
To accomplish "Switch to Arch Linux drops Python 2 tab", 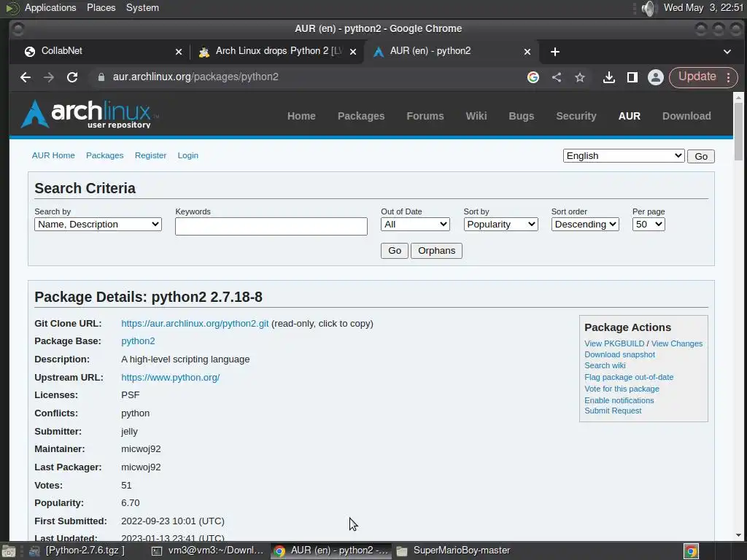I will pyautogui.click(x=278, y=51).
